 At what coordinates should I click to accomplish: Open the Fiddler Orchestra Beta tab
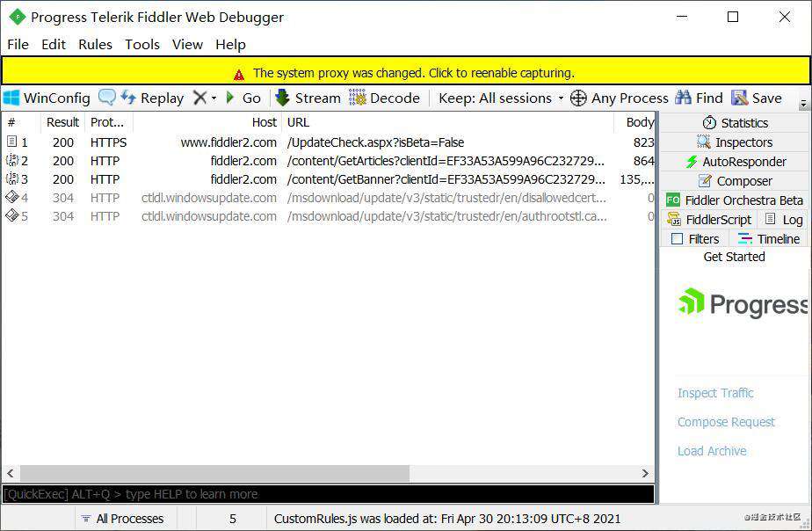pos(736,200)
